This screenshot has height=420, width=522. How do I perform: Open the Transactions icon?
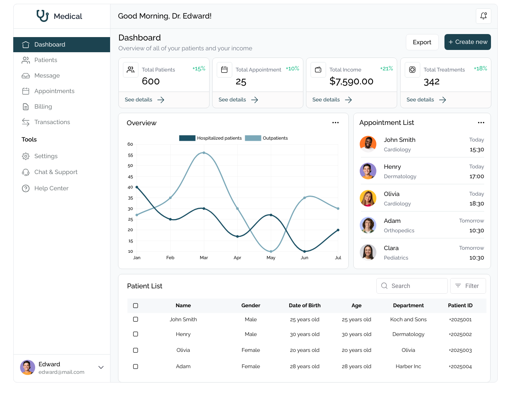point(26,122)
